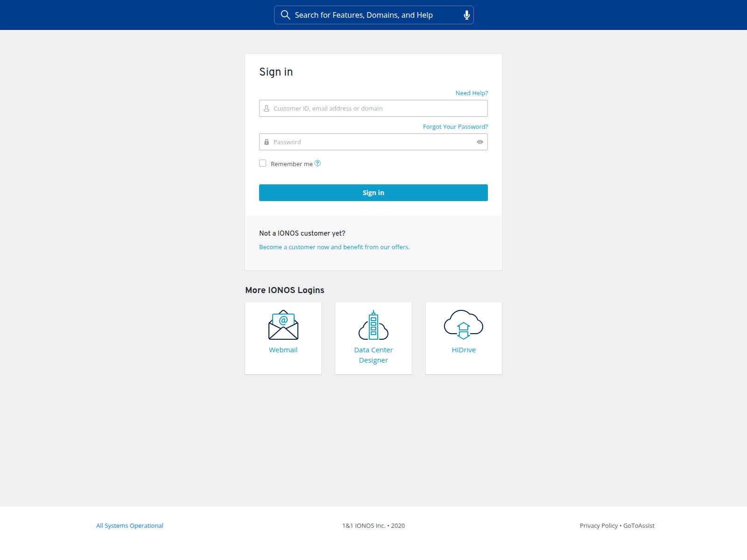Open the HiDrive cloud icon

pyautogui.click(x=464, y=325)
